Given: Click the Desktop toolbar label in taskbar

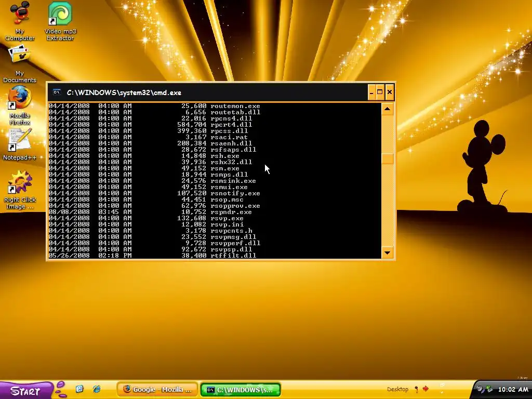Looking at the screenshot, I should click(397, 389).
